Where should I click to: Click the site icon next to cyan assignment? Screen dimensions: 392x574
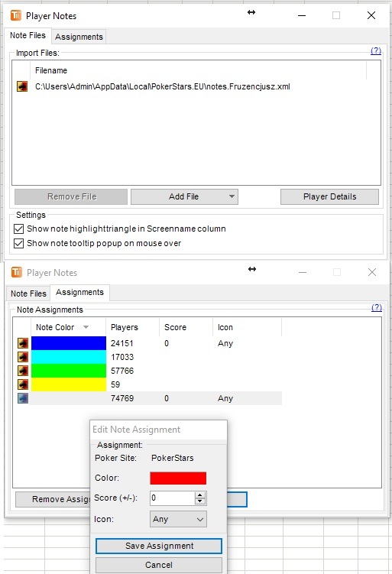coord(23,357)
